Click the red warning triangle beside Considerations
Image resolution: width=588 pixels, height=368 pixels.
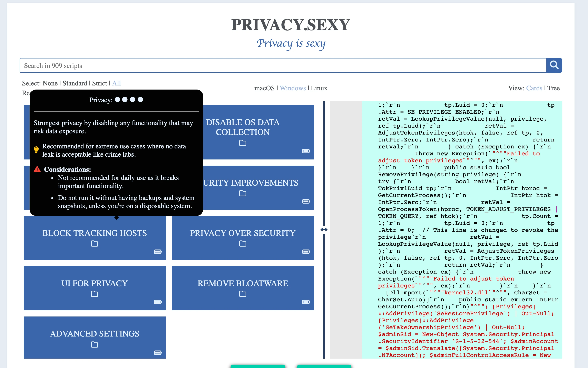tap(37, 169)
